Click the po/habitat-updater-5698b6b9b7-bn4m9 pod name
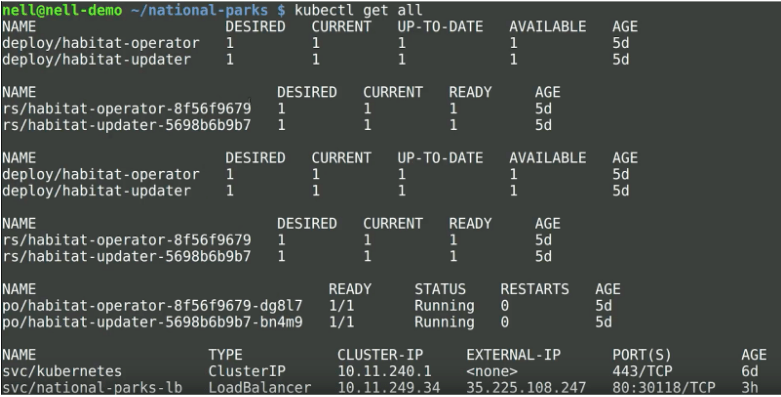This screenshot has width=781, height=397. (x=152, y=322)
